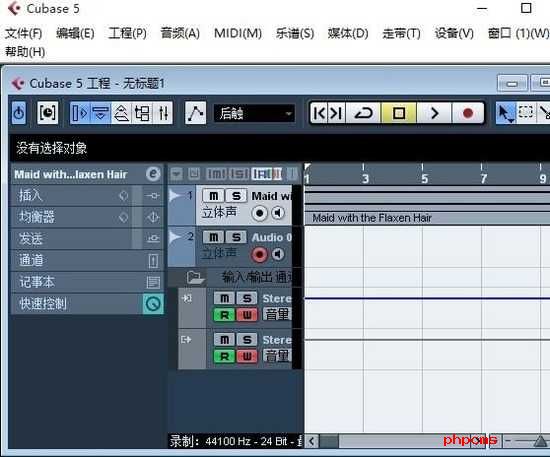Click the Record button in transport bar
This screenshot has width=550, height=457.
468,113
